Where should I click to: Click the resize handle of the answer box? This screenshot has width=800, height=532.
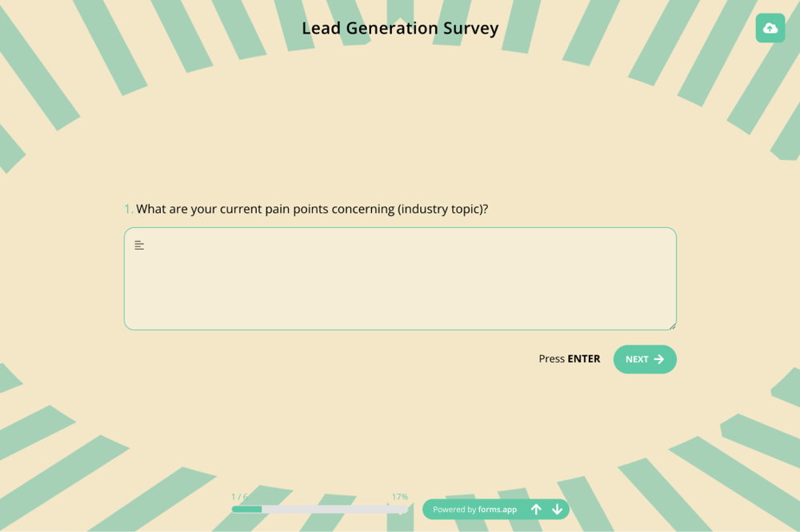[x=673, y=325]
